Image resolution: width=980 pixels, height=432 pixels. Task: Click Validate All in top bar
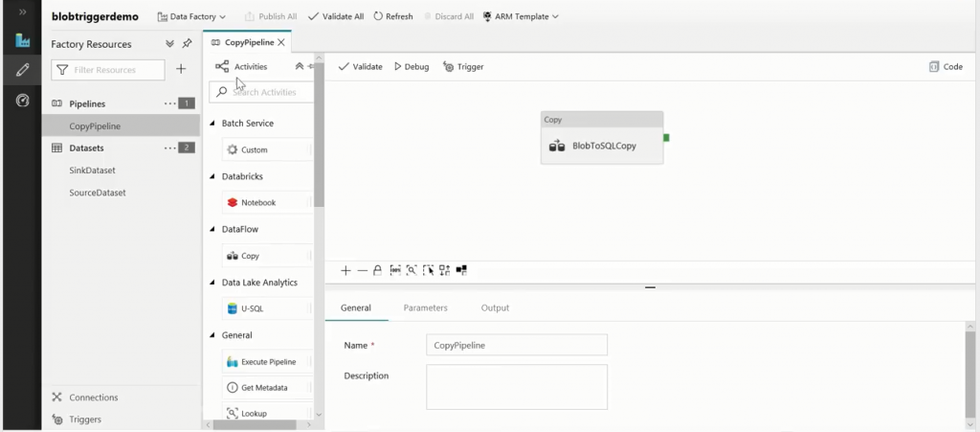click(x=336, y=17)
